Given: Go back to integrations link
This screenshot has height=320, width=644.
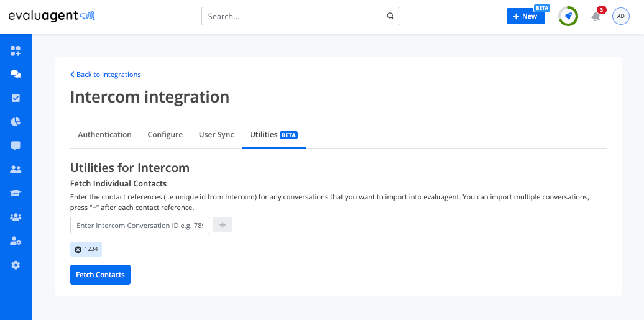Looking at the screenshot, I should coord(106,75).
